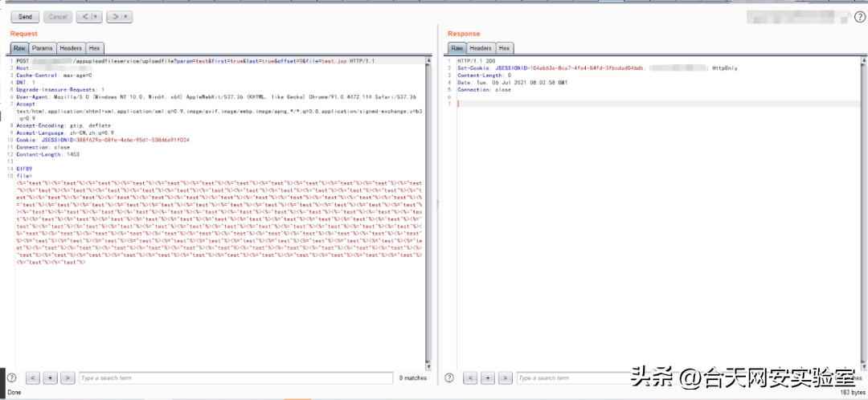This screenshot has width=868, height=400.
Task: Click the help icon beside the request search bar
Action: point(12,378)
